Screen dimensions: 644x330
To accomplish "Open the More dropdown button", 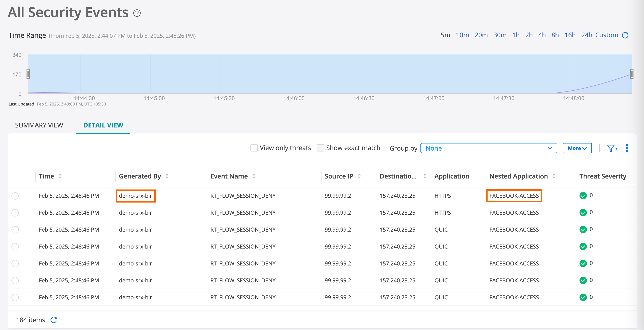I will pos(577,148).
